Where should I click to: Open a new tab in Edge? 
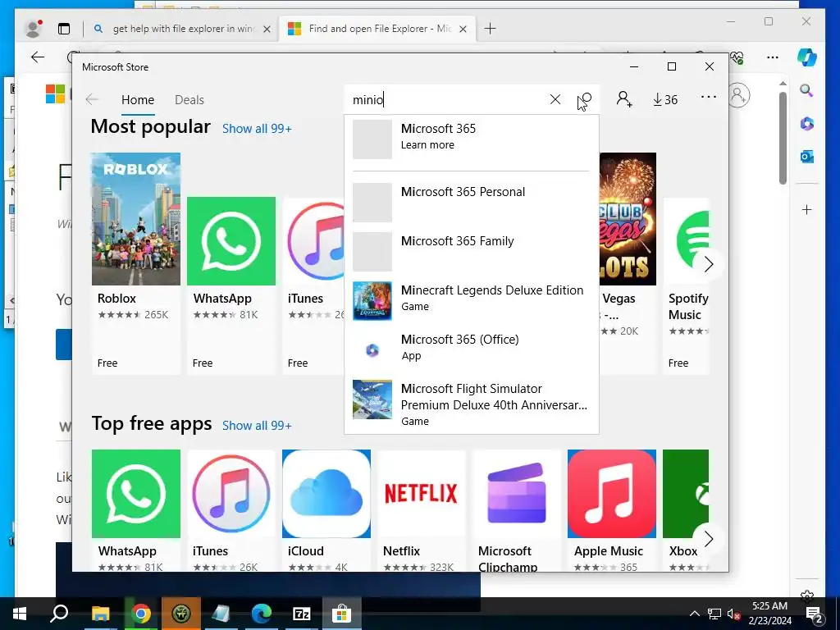coord(490,29)
